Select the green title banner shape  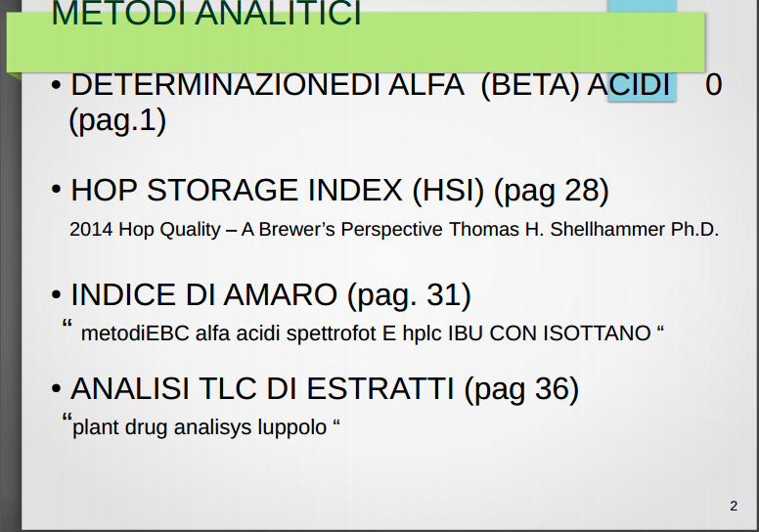tap(356, 43)
